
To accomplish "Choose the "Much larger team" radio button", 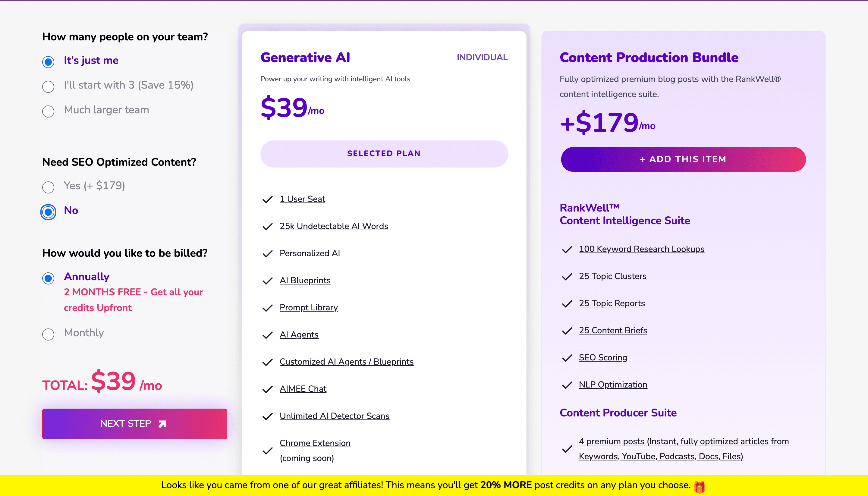I will 49,111.
